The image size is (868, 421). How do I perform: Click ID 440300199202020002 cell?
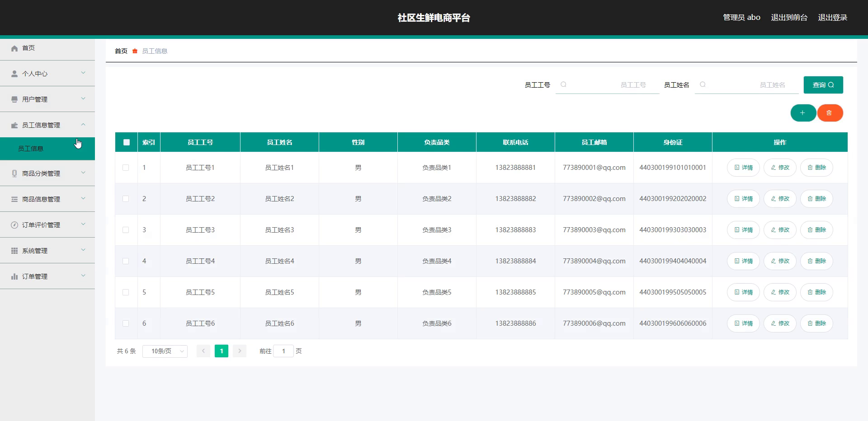tap(673, 199)
